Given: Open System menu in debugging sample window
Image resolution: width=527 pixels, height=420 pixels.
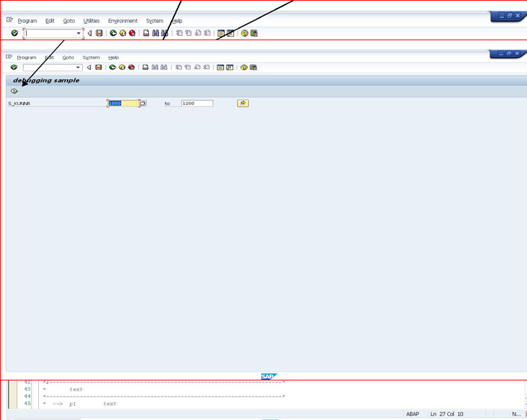Looking at the screenshot, I should (91, 58).
